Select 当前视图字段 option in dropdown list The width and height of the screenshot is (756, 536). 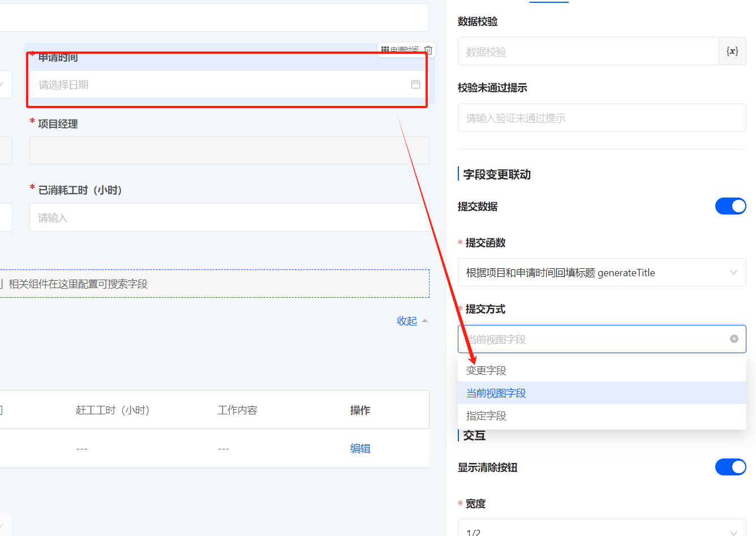pos(602,393)
